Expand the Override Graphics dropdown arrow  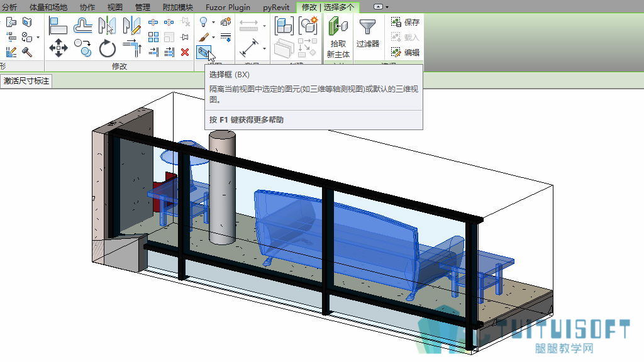coord(214,38)
